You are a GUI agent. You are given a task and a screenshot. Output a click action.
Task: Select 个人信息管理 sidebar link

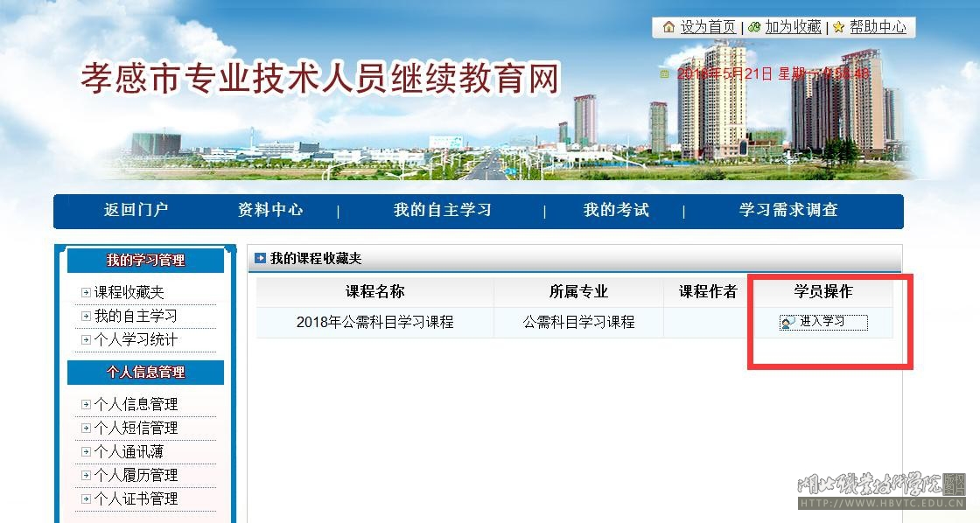[136, 404]
